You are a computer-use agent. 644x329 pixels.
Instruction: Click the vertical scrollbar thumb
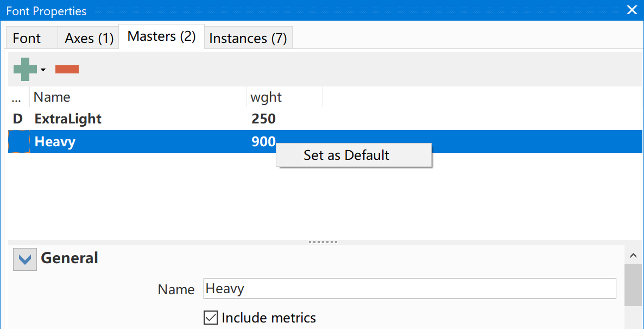pyautogui.click(x=633, y=285)
